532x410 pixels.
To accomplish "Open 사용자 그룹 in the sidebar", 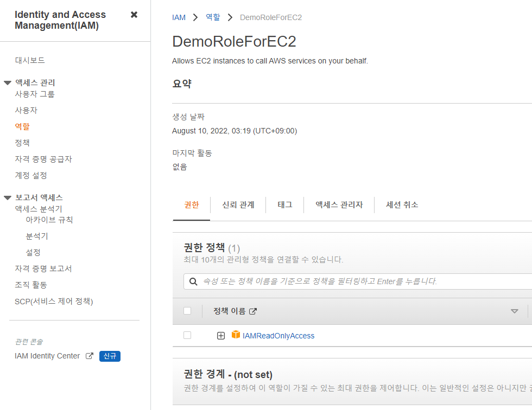I will (35, 94).
